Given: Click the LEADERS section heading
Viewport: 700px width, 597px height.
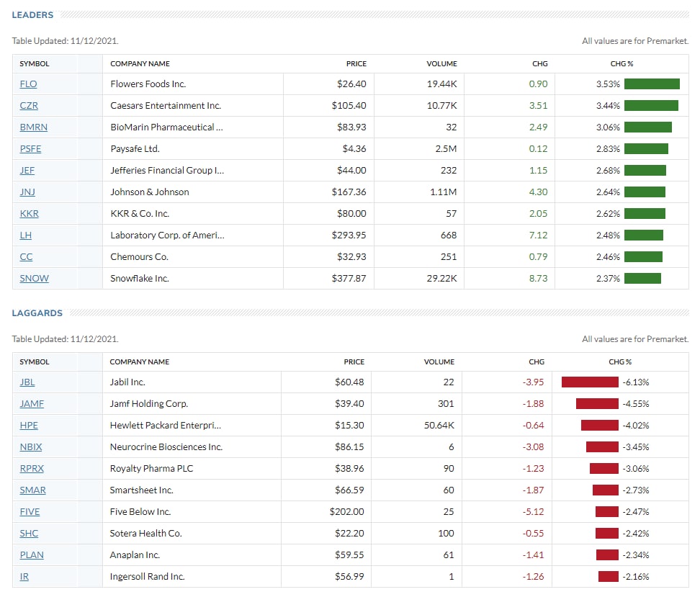Looking at the screenshot, I should tap(32, 14).
